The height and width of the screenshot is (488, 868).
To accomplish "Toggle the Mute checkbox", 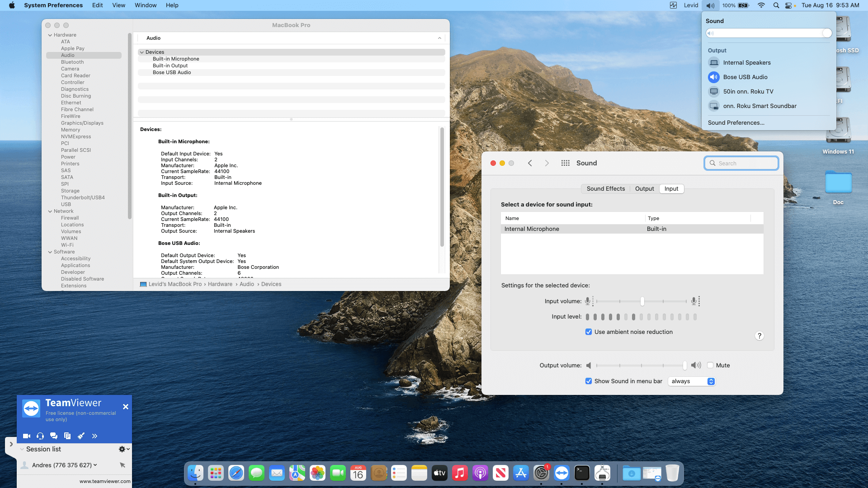I will pos(710,366).
